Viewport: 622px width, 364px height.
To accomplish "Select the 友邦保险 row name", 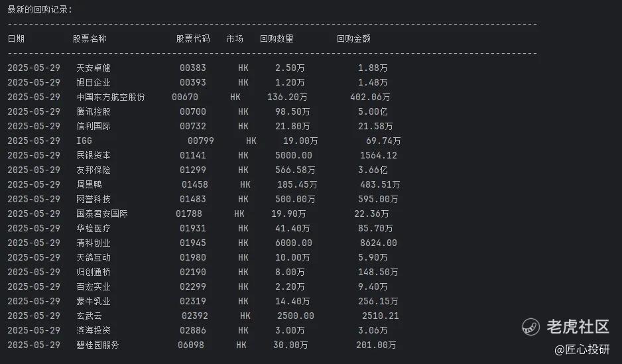I will [x=93, y=170].
